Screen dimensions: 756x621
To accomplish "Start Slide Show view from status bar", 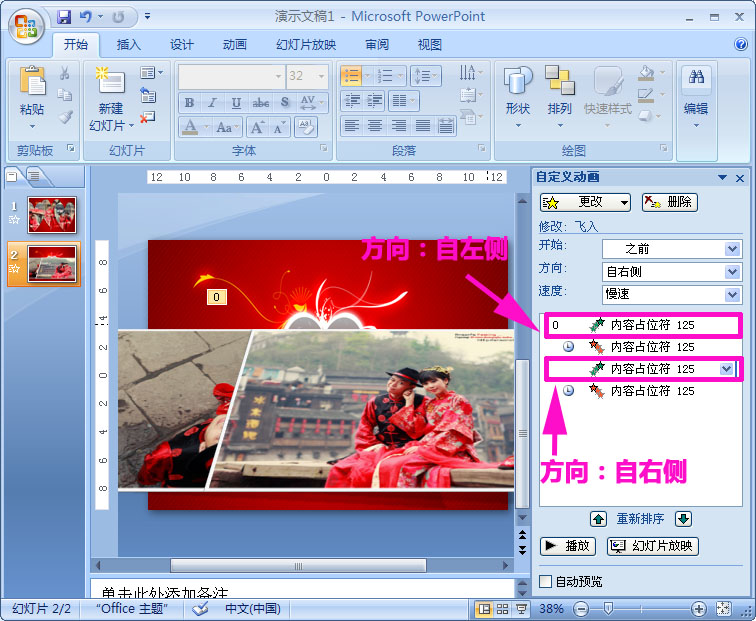I will [x=521, y=609].
